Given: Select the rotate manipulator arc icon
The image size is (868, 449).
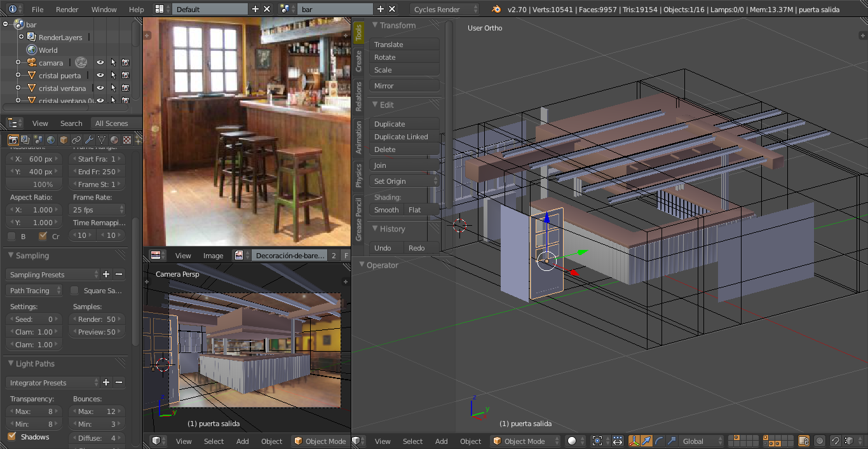Looking at the screenshot, I should pyautogui.click(x=659, y=441).
